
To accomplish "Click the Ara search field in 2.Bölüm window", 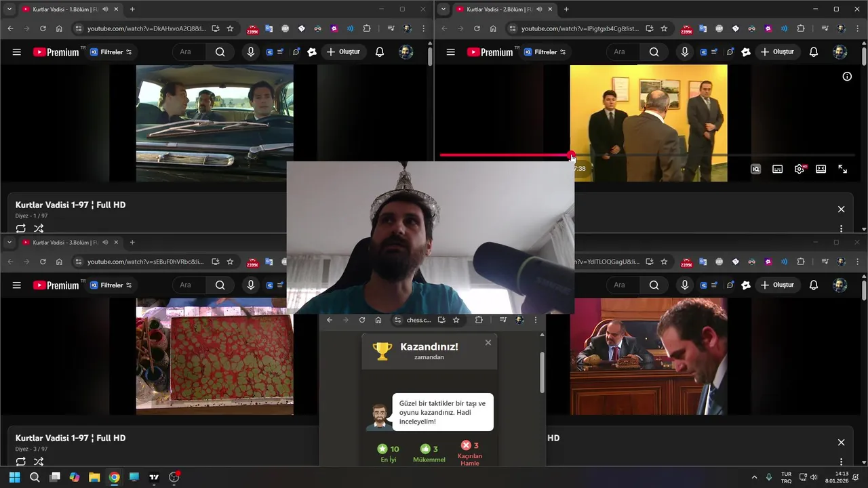I will 624,52.
